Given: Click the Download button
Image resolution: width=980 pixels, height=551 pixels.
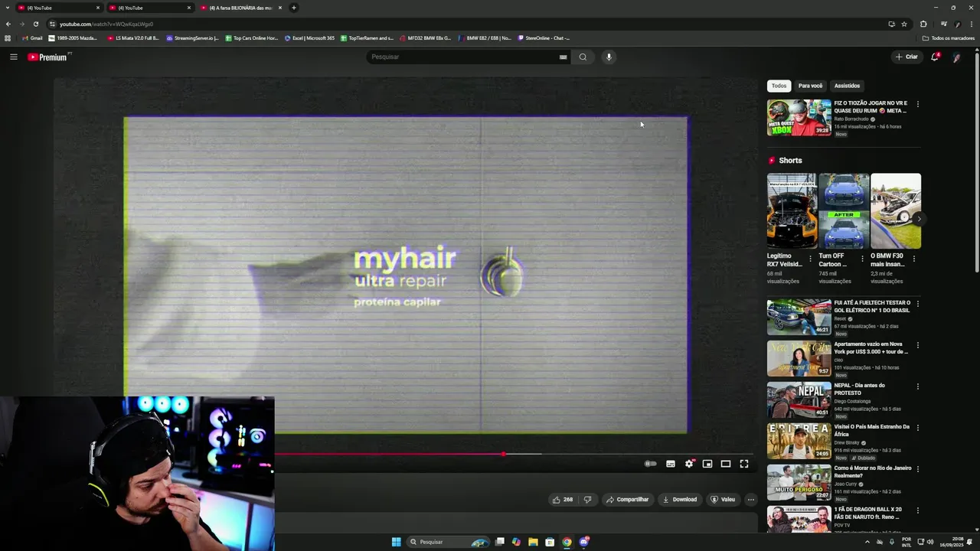Looking at the screenshot, I should tap(680, 500).
